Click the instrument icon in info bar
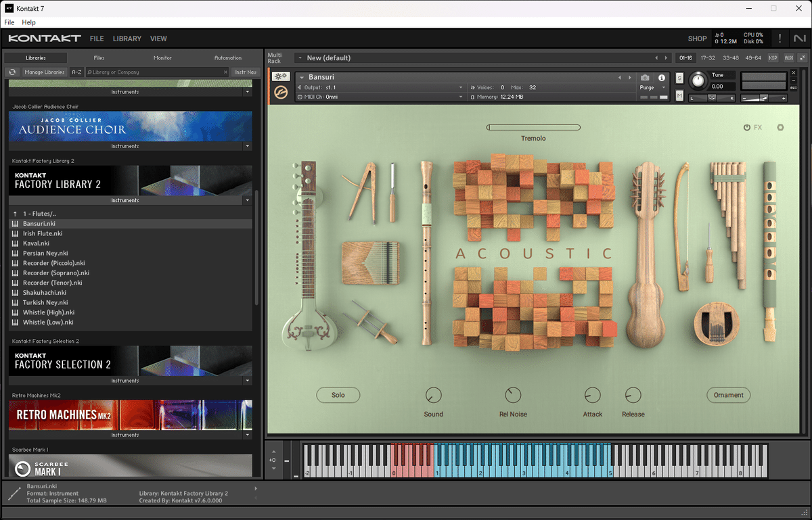Viewport: 812px width, 520px height. tap(14, 494)
